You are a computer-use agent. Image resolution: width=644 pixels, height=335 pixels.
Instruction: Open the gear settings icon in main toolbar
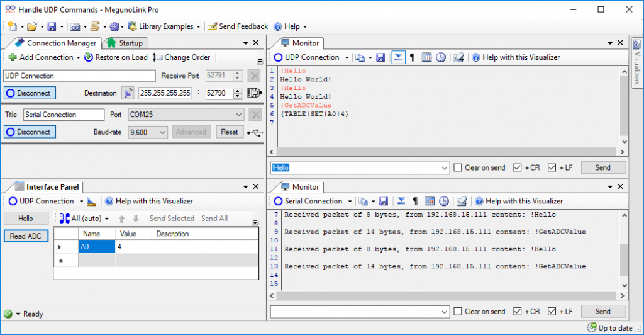(114, 26)
